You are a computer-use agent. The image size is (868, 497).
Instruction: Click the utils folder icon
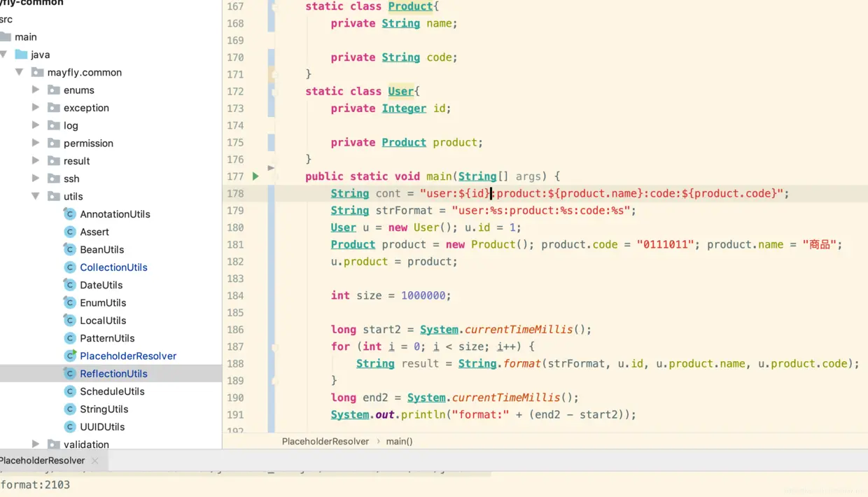click(52, 196)
